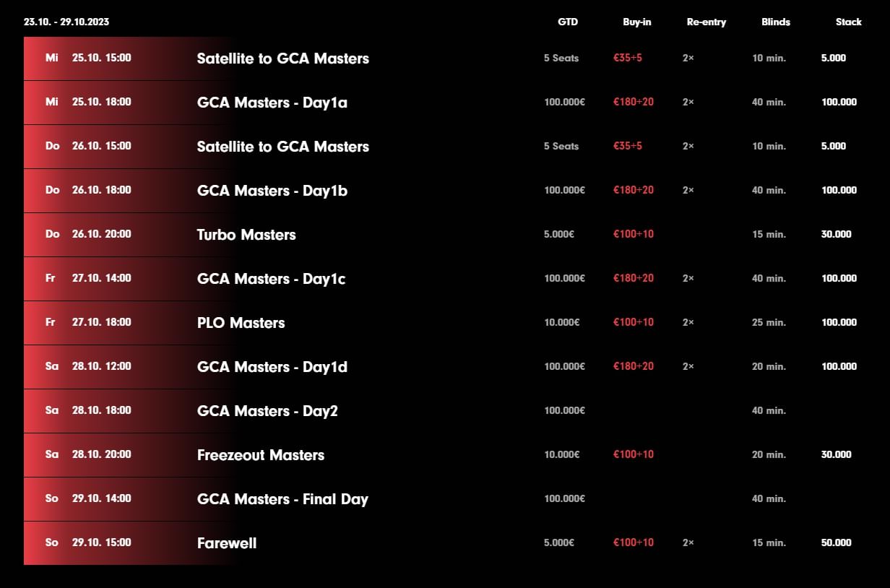Click the Do 26.10. 15:00 Satellite title
Screen dimensions: 890x588
click(x=282, y=147)
